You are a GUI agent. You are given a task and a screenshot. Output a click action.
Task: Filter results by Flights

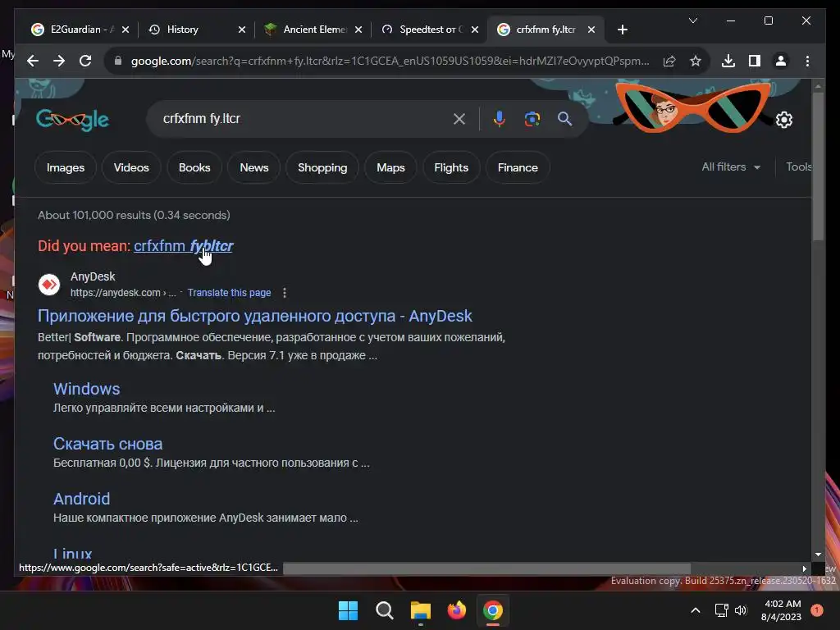pyautogui.click(x=451, y=167)
